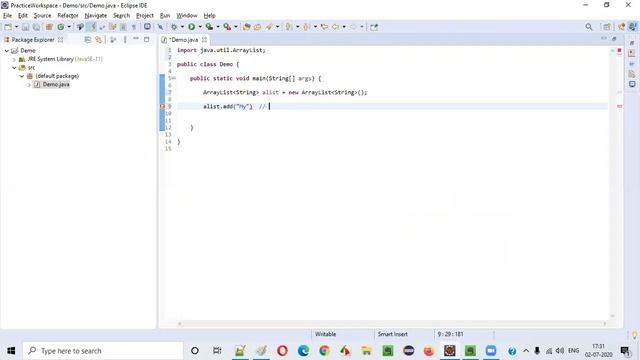Open Package Explorer View Menu

click(125, 40)
